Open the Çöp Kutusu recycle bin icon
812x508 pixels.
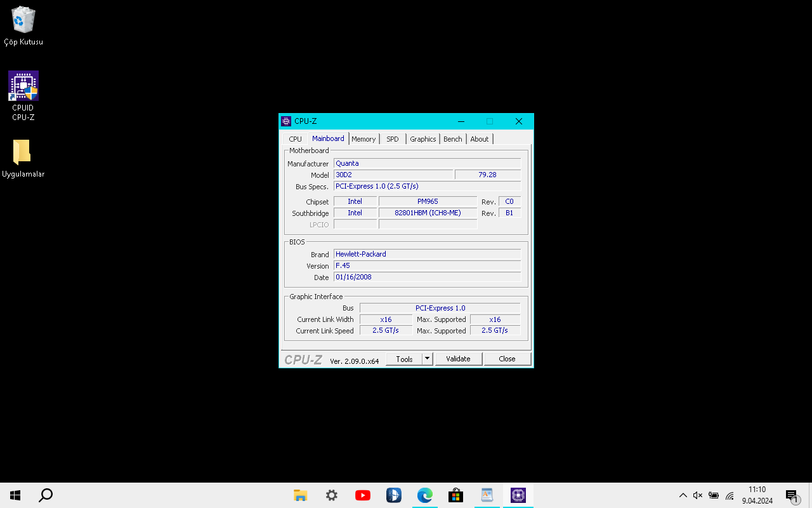(23, 26)
